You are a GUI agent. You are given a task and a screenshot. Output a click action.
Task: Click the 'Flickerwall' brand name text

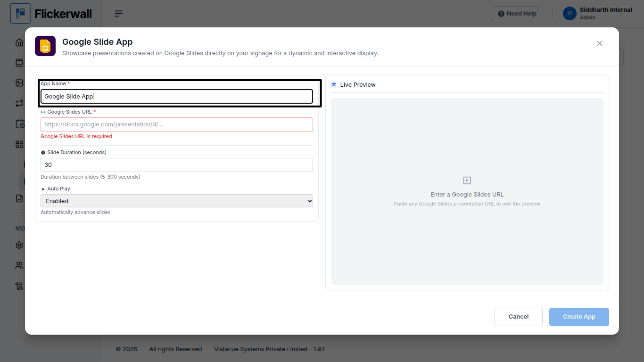63,14
